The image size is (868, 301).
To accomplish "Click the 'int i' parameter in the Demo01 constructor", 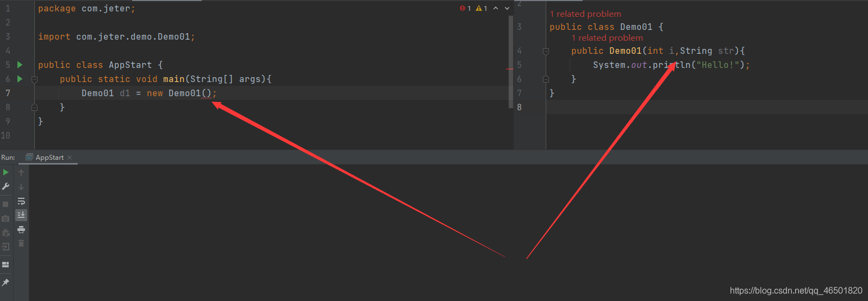I will [661, 51].
